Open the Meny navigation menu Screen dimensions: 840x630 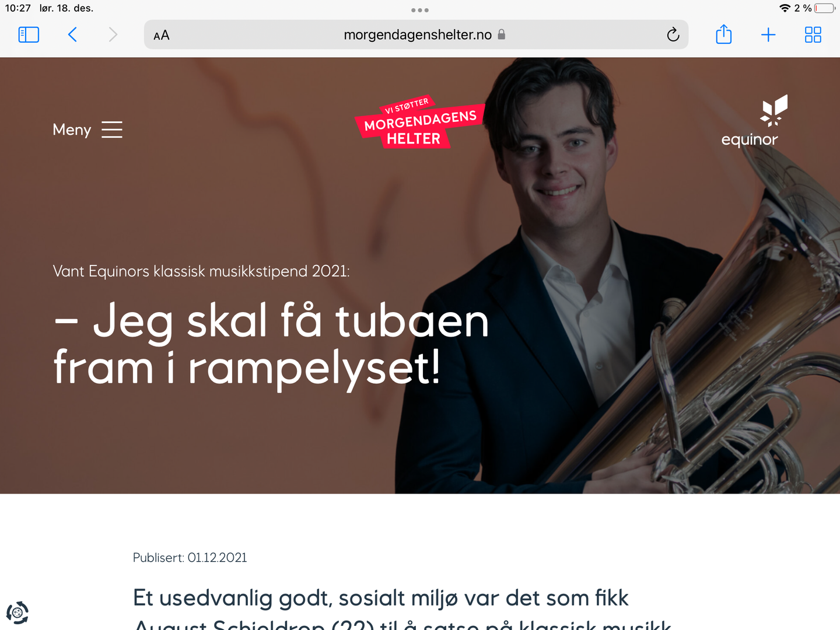(x=87, y=129)
